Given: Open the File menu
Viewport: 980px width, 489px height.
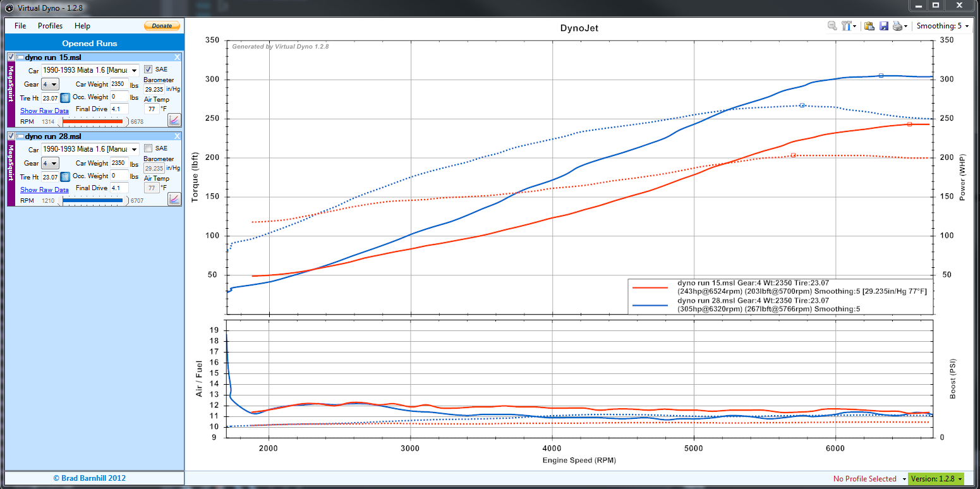Looking at the screenshot, I should [x=20, y=26].
